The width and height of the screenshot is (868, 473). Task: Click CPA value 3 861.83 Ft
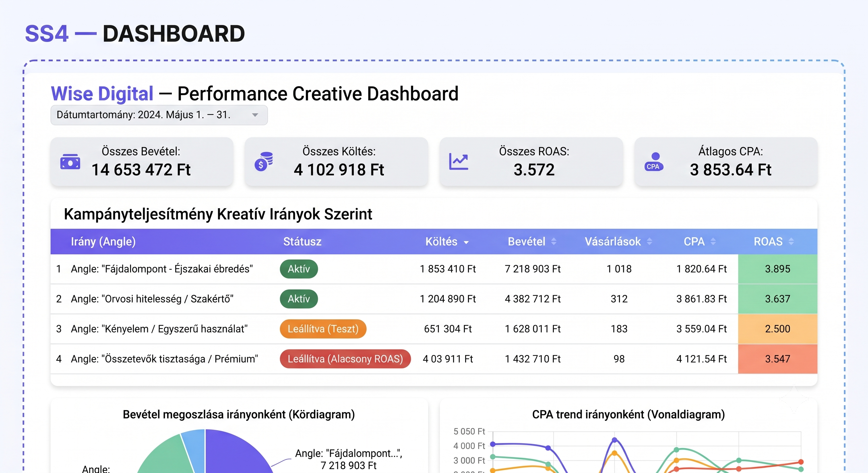(702, 299)
